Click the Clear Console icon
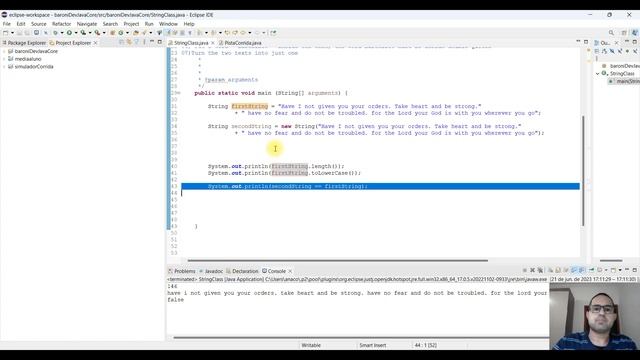This screenshot has height=360, width=640. coord(551,270)
